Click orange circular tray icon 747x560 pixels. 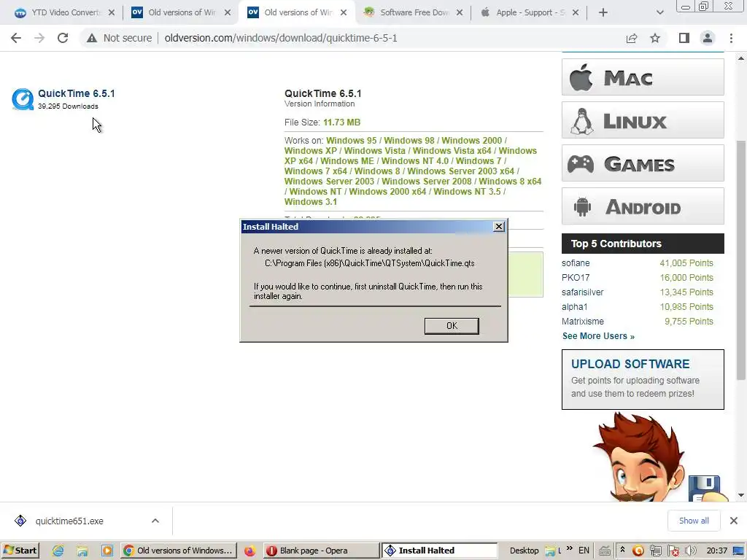pyautogui.click(x=638, y=551)
